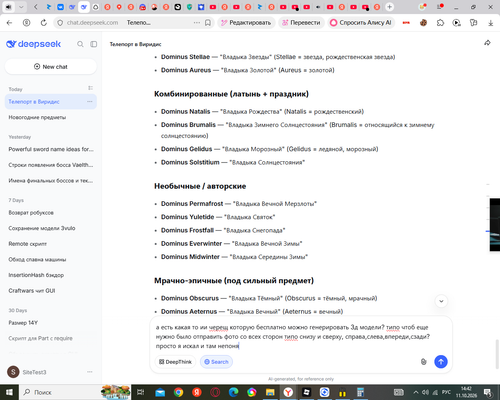Toggle the DeepThink mode
This screenshot has height=400, width=500.
[175, 362]
